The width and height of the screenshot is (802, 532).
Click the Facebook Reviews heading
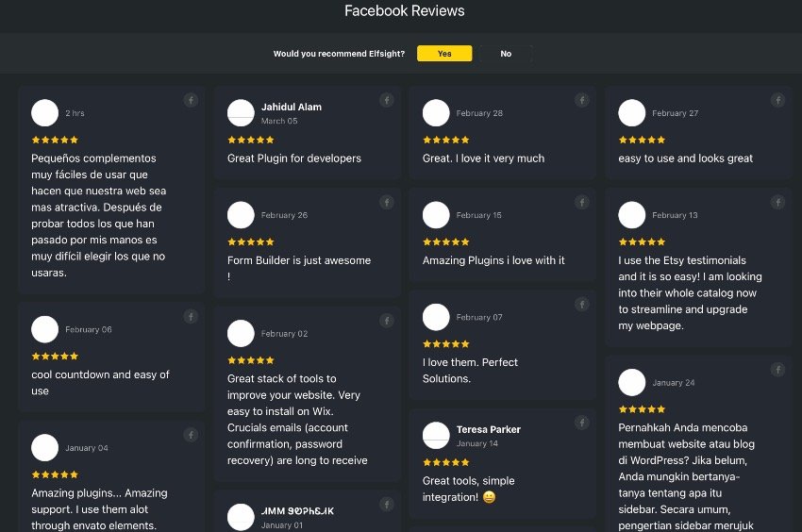pos(405,10)
